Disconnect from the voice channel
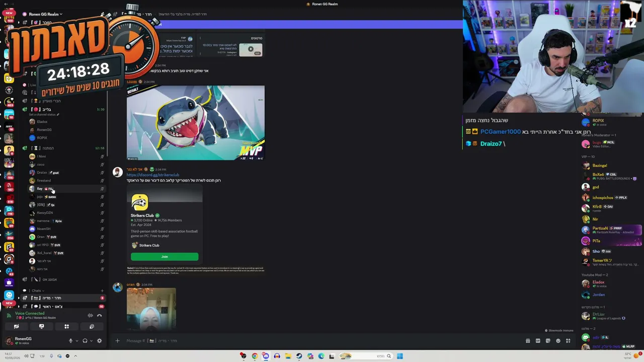 (x=99, y=316)
